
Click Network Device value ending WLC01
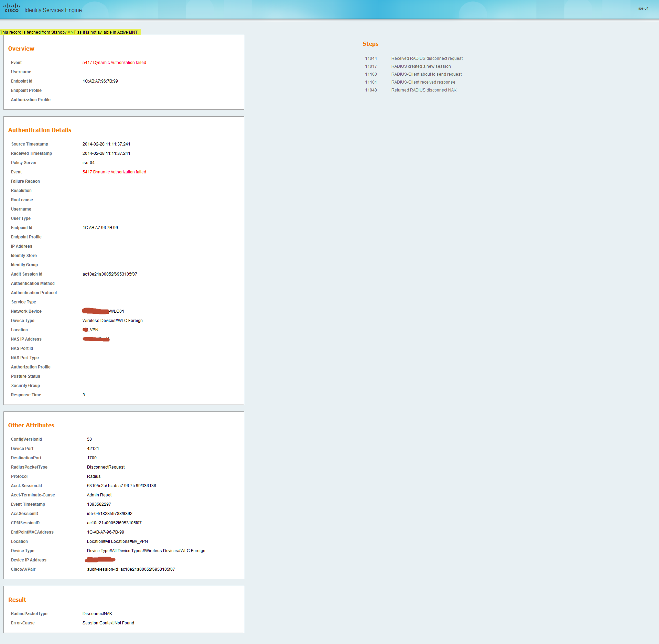point(103,311)
